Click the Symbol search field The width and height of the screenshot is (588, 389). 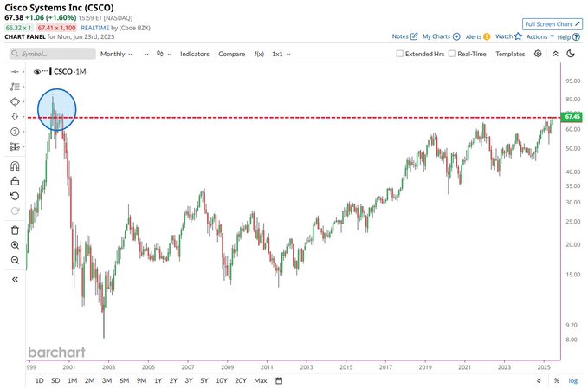tap(53, 54)
